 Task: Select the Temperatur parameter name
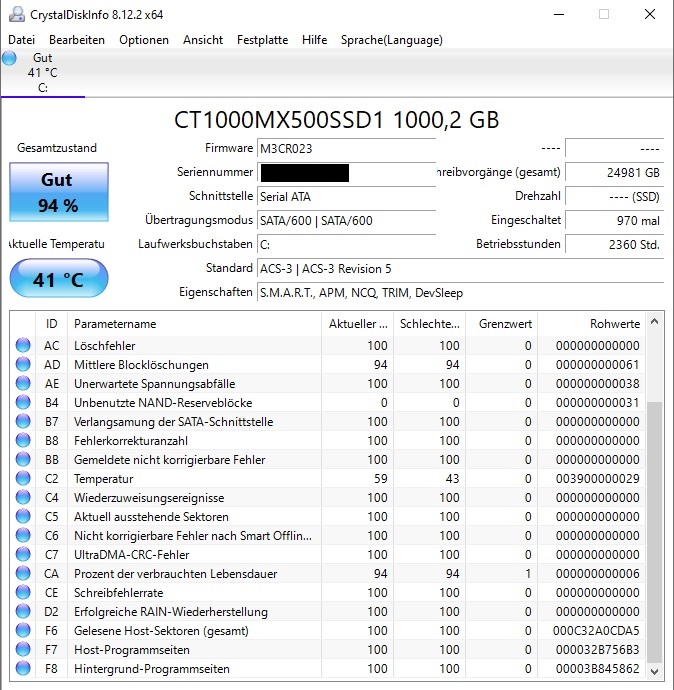click(x=103, y=479)
